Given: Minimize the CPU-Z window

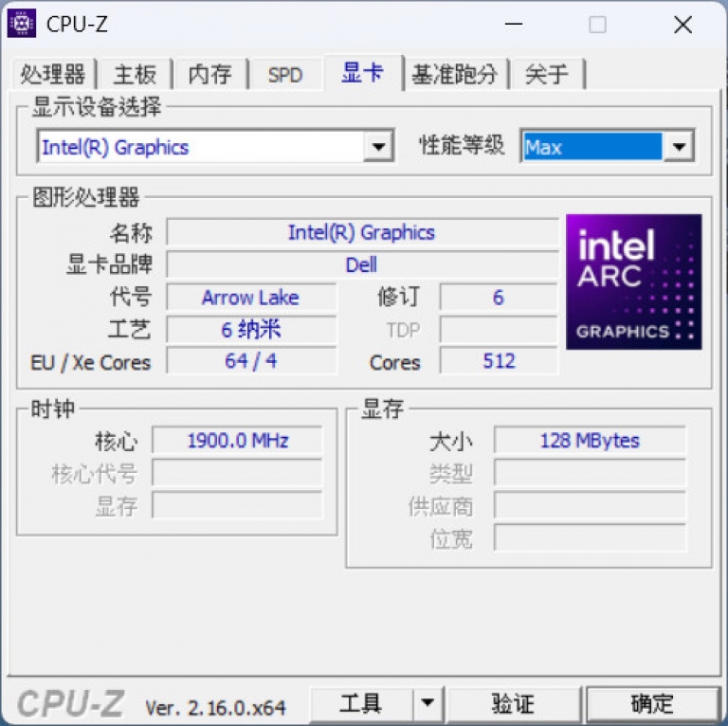Looking at the screenshot, I should point(514,24).
